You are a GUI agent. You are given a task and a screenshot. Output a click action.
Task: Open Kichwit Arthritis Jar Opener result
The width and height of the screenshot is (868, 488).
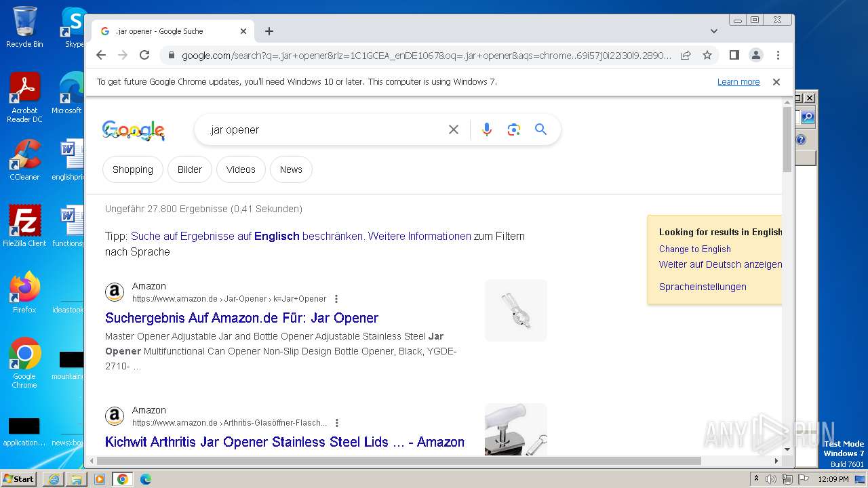(x=285, y=442)
